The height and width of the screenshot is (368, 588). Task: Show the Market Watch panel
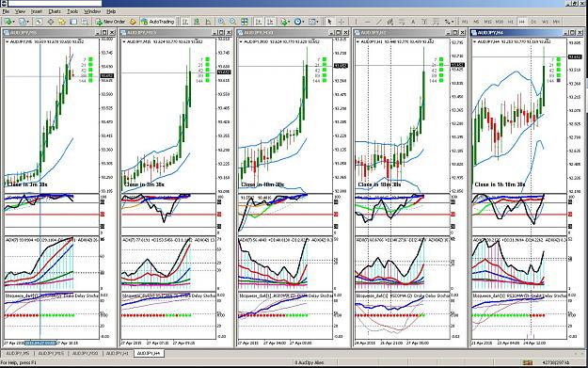[39, 22]
